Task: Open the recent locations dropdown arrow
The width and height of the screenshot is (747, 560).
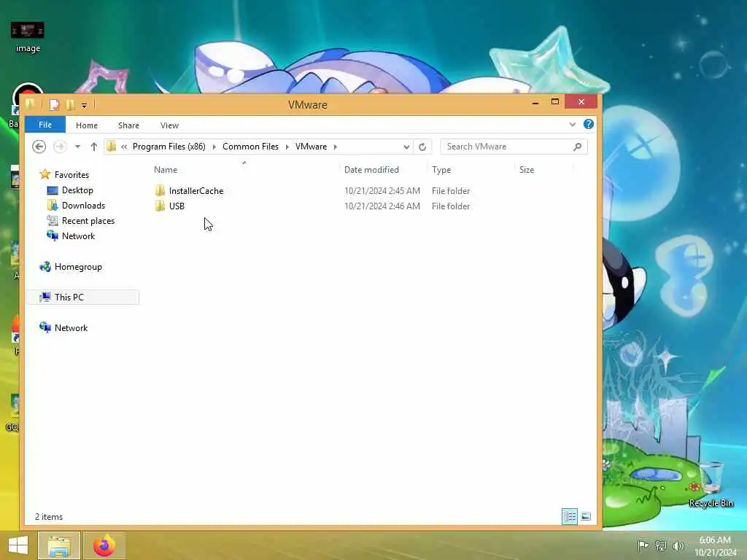Action: point(77,147)
